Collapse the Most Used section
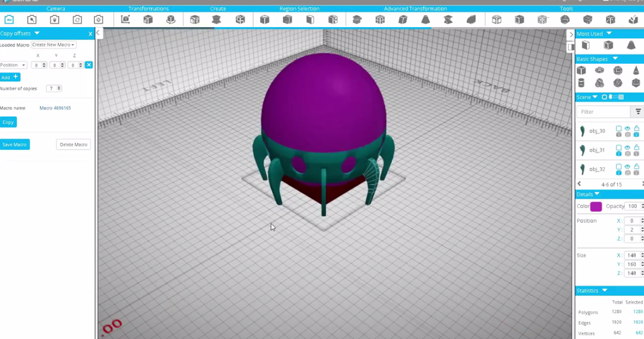The width and height of the screenshot is (644, 339). [x=609, y=33]
